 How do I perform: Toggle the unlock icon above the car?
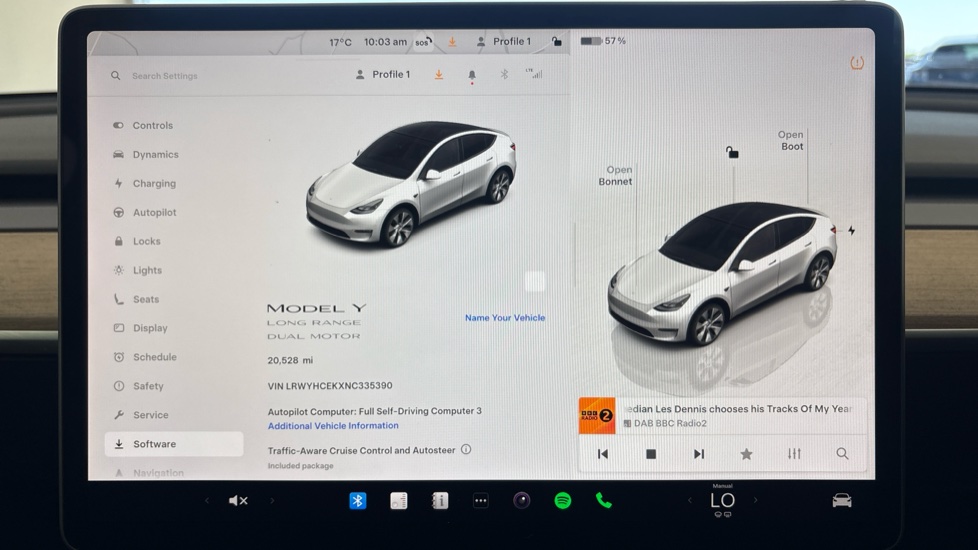click(732, 152)
